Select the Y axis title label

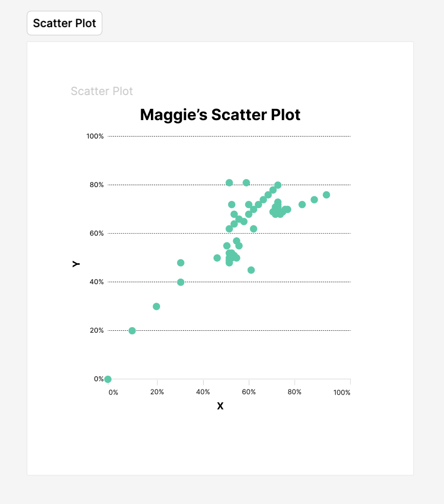(x=76, y=264)
